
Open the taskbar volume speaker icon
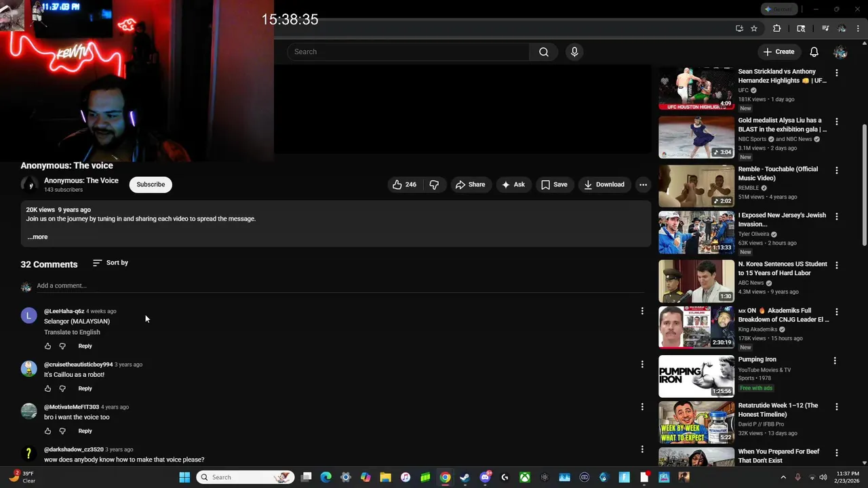pyautogui.click(x=823, y=477)
